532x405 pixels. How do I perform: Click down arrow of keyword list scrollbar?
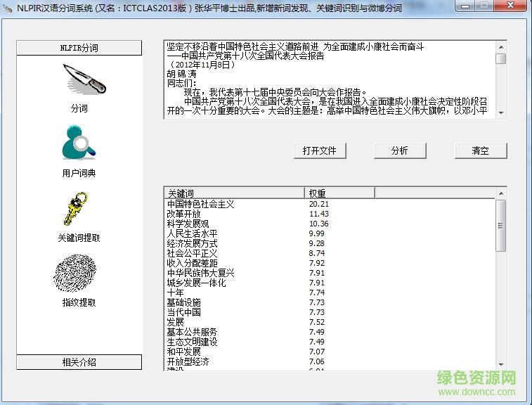coord(501,365)
